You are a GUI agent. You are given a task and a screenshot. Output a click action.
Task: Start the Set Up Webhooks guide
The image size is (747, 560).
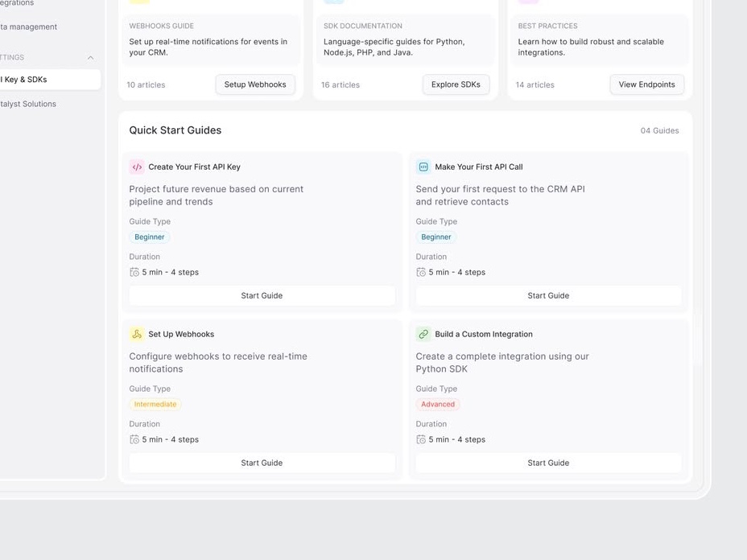(x=262, y=463)
